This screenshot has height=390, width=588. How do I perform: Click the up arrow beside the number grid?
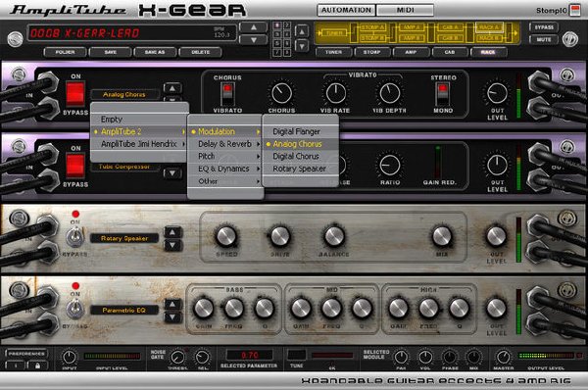point(302,31)
